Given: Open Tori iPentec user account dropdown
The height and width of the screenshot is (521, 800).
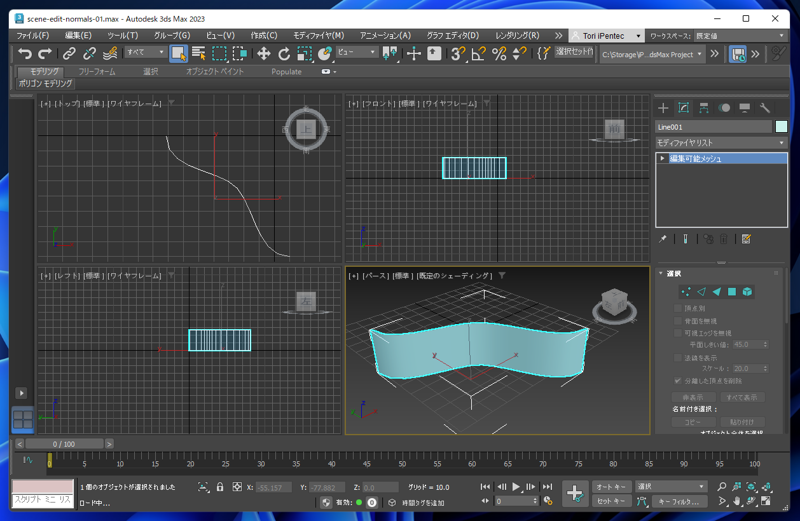Looking at the screenshot, I should pyautogui.click(x=606, y=36).
